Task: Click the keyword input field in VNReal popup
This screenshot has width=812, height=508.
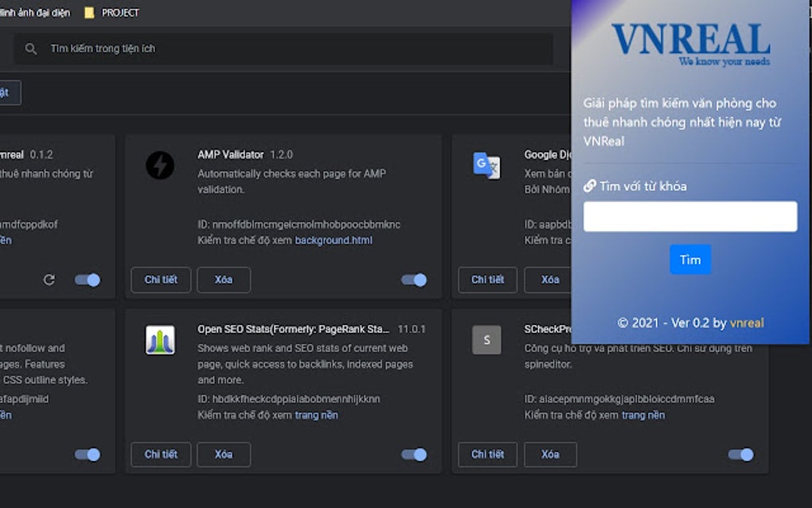Action: coord(690,217)
